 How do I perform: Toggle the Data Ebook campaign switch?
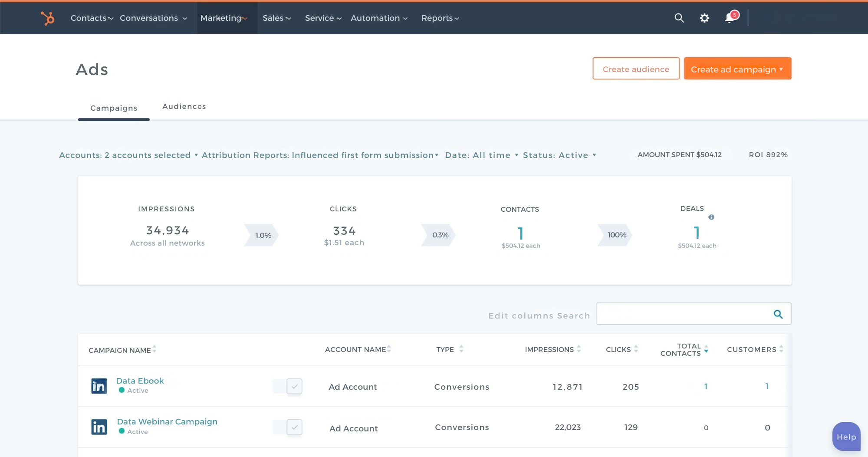pos(287,386)
